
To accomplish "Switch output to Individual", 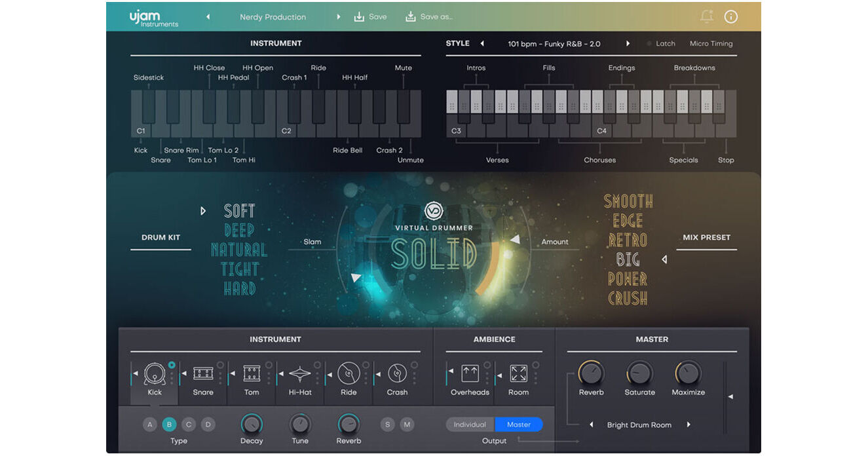I will [x=469, y=425].
